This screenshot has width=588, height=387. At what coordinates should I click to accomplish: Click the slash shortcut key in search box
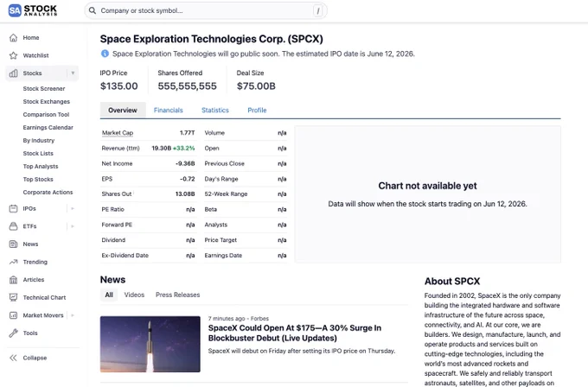[x=318, y=11]
